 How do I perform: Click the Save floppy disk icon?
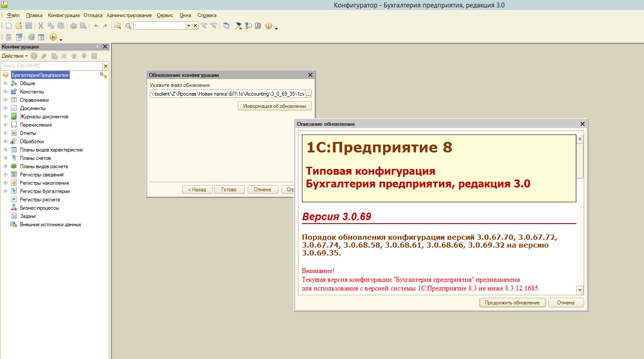[29, 26]
